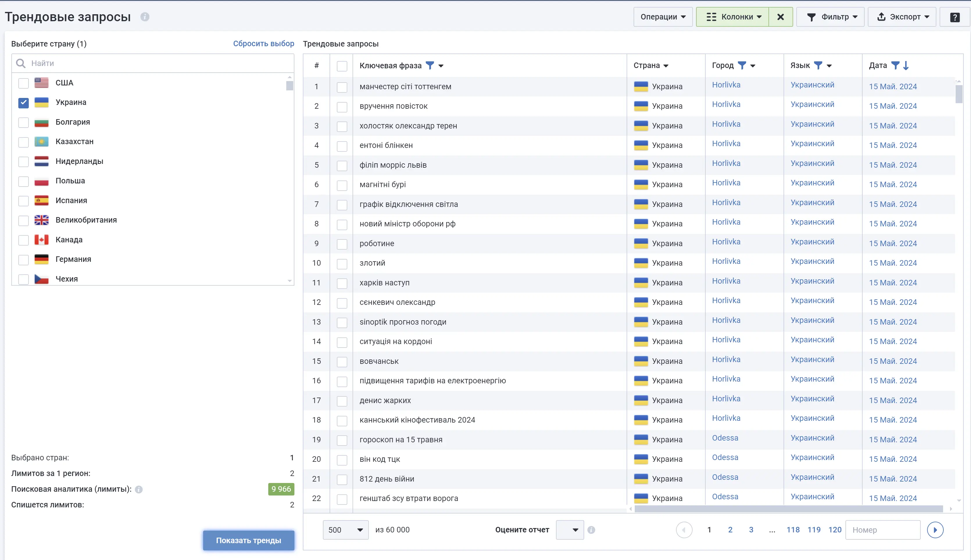Select row checkbox for магнітні бурі

[x=342, y=185]
